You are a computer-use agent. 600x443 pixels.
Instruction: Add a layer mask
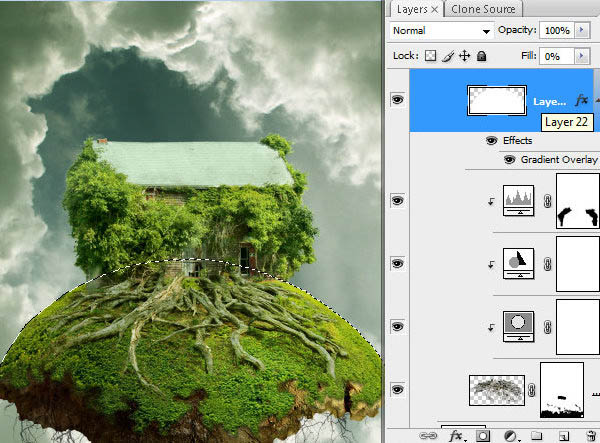click(483, 436)
